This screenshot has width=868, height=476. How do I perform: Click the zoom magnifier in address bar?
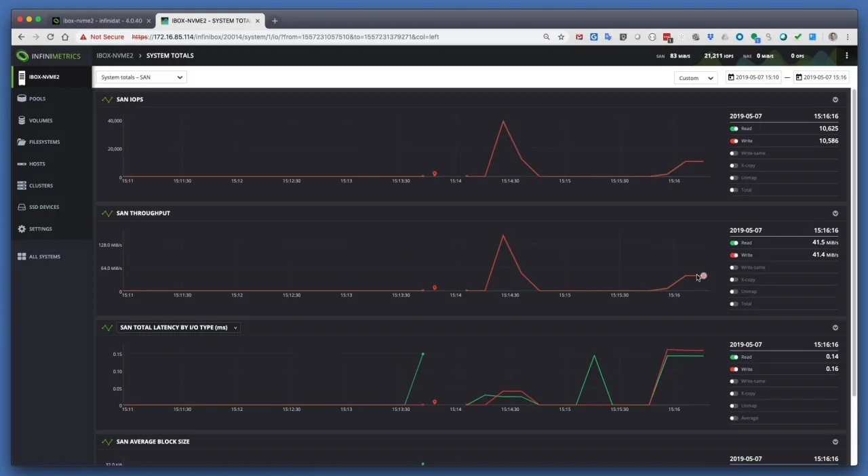pyautogui.click(x=547, y=37)
